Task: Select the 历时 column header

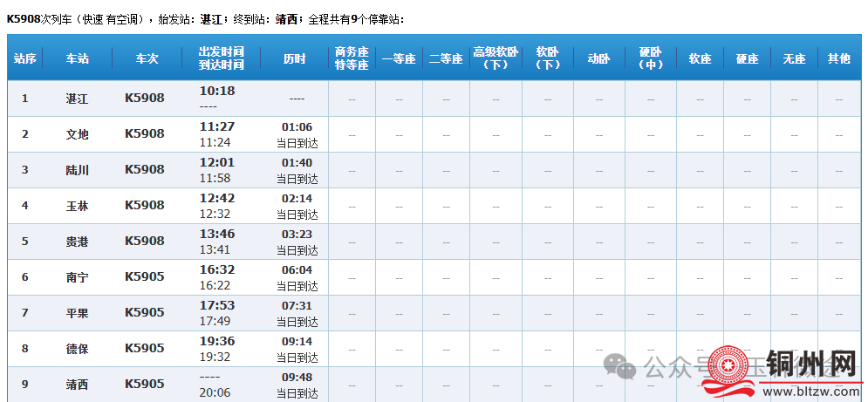Action: (295, 58)
